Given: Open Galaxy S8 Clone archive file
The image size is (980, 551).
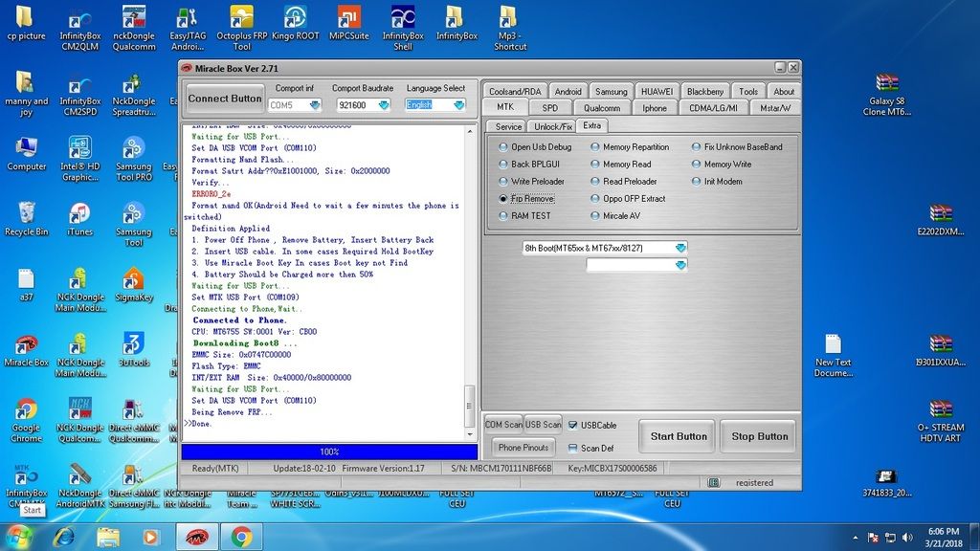Looking at the screenshot, I should point(887,84).
